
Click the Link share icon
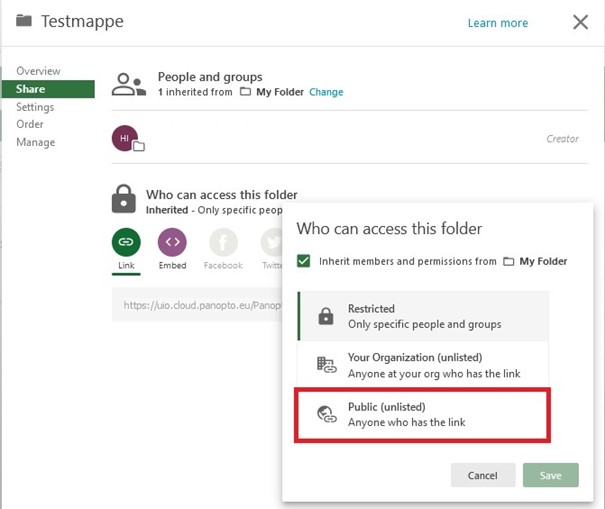(x=126, y=242)
